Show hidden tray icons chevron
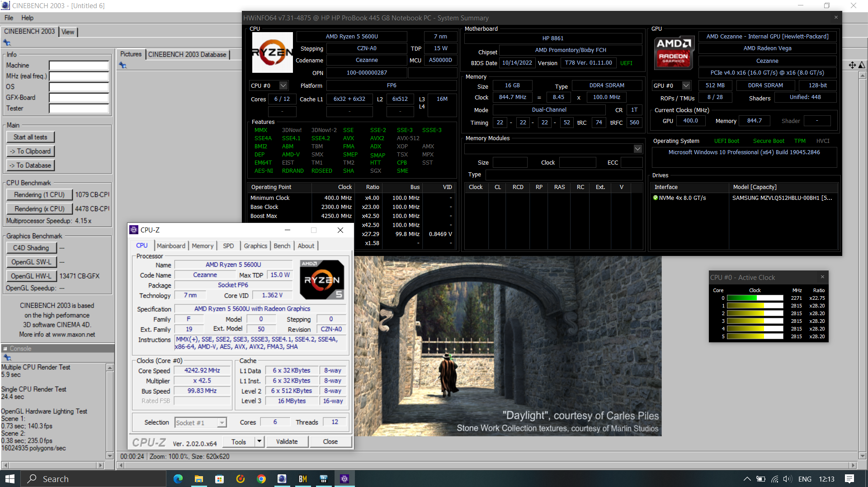Viewport: 868px width, 487px height. 747,479
